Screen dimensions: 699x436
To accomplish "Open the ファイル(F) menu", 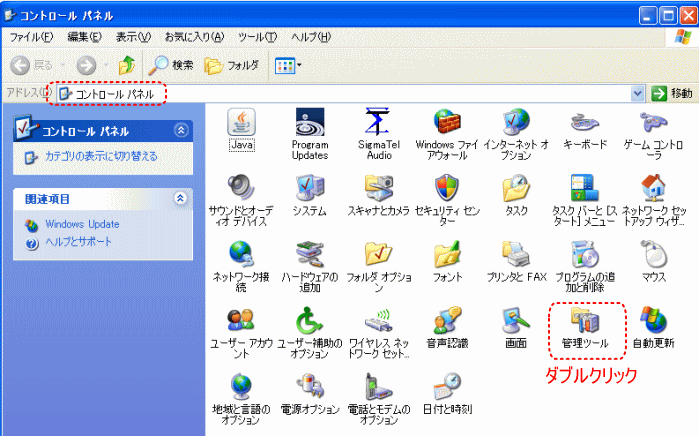I will (x=31, y=37).
